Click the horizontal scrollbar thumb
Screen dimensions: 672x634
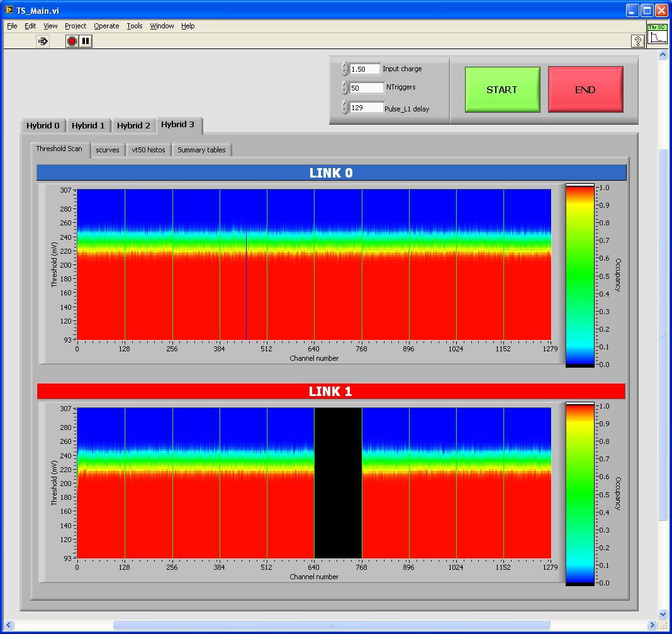[x=330, y=625]
